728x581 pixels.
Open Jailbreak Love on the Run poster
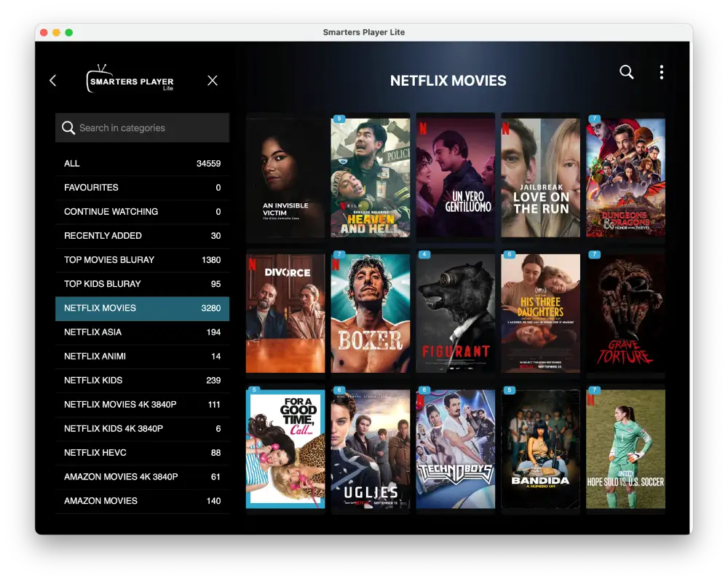[540, 178]
